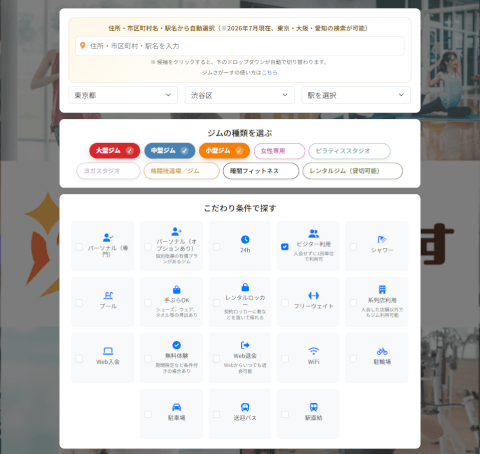Open the 渋谷区 ward dropdown
The width and height of the screenshot is (480, 454).
[x=240, y=95]
